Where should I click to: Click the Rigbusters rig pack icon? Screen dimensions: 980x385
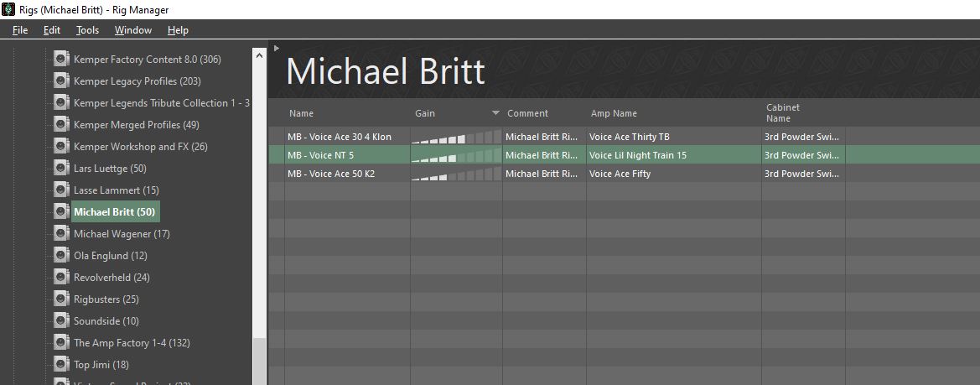[60, 299]
